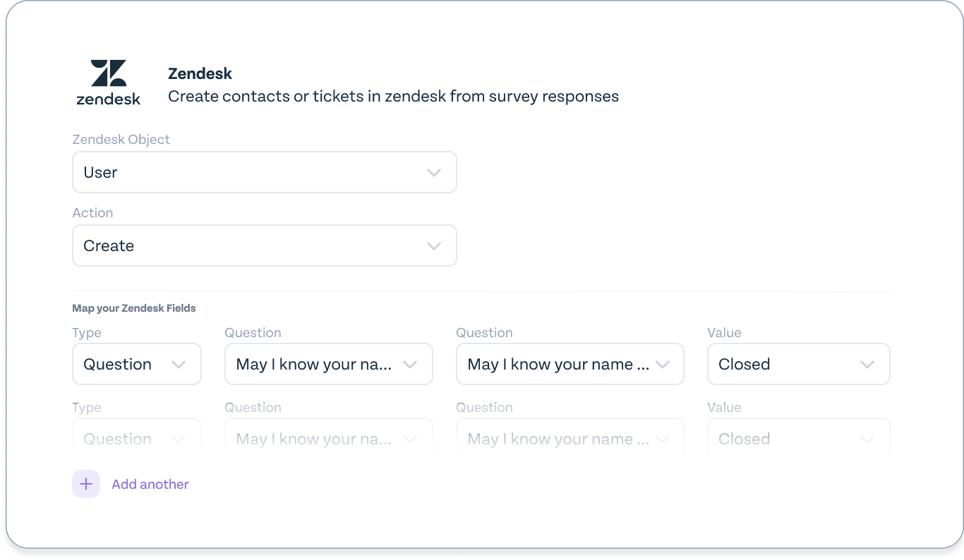Open the Action dropdown showing Create
The width and height of the screenshot is (964, 560).
point(265,245)
